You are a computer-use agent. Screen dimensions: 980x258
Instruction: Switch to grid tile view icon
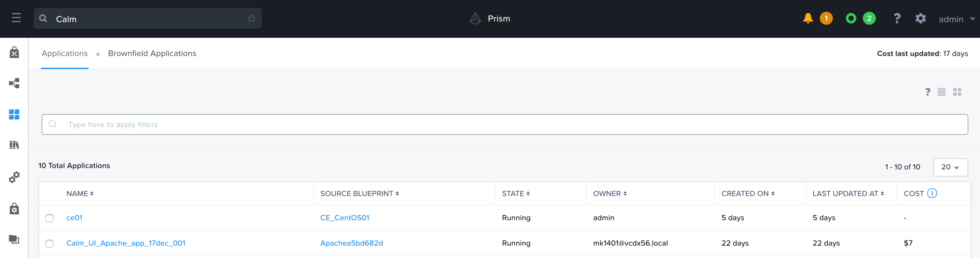point(957,92)
